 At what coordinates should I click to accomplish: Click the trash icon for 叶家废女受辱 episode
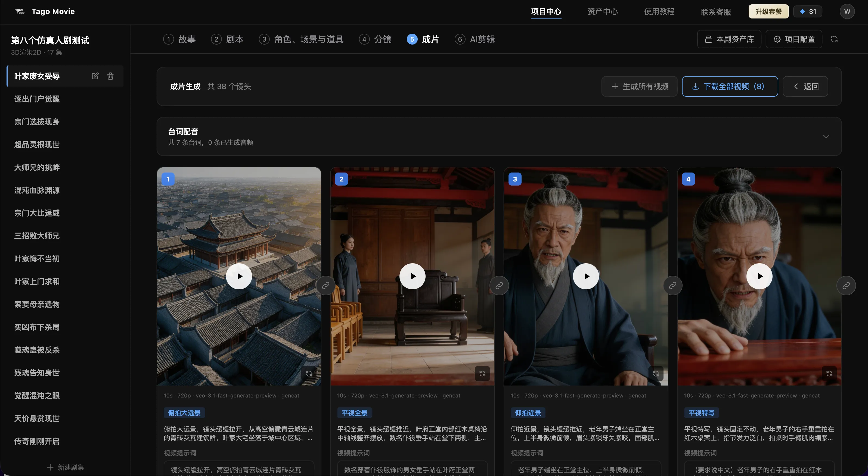click(110, 76)
